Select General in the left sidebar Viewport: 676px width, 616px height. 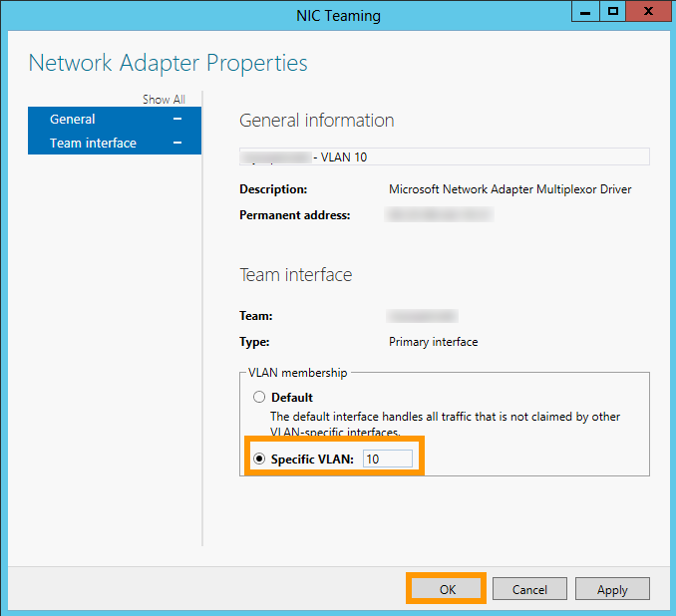(73, 119)
